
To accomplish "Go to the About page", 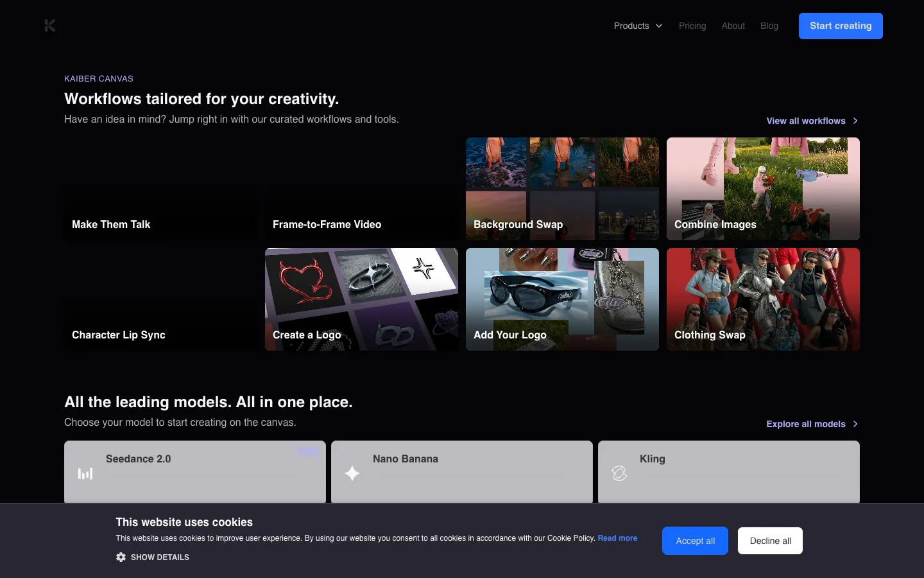I will [733, 26].
